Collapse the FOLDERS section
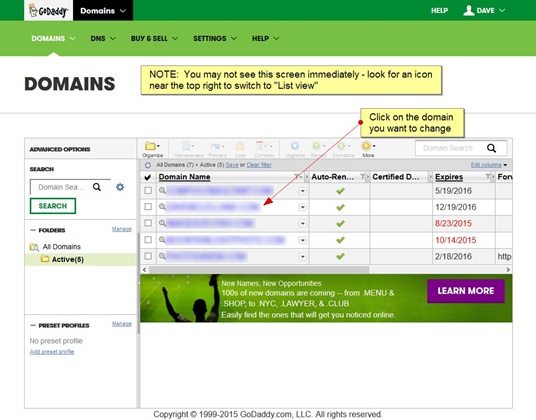Viewport: 536px width, 420px height. (x=33, y=230)
